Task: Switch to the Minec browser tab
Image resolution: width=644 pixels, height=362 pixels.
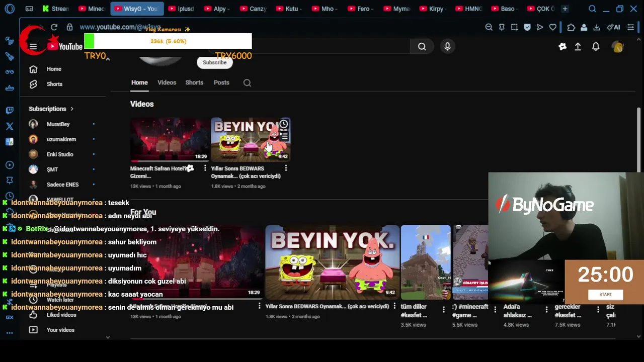Action: coord(91,9)
